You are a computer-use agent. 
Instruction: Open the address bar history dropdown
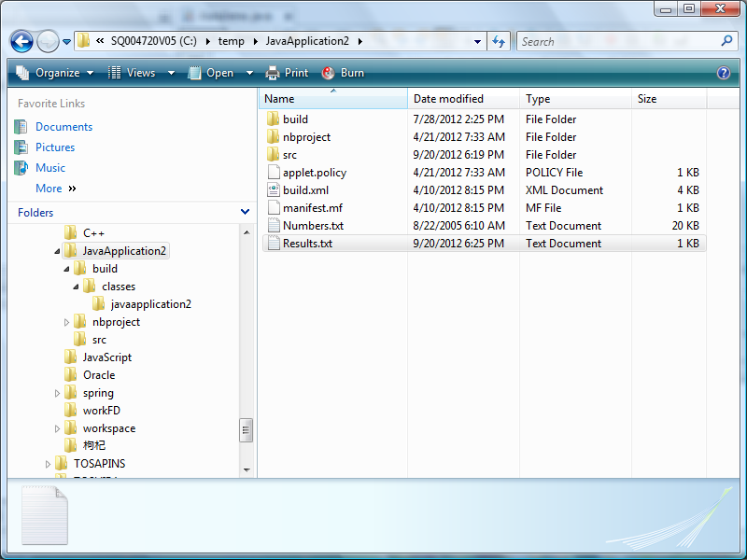[x=477, y=41]
